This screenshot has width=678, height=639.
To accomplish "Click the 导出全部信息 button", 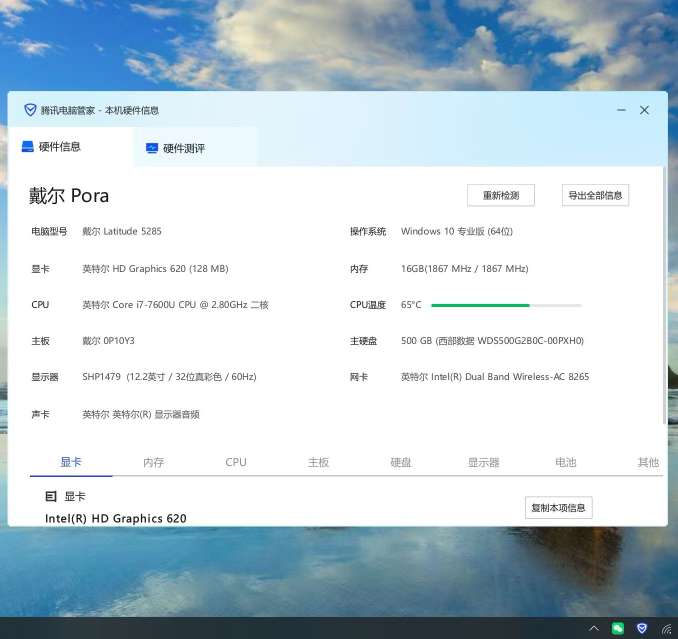I will (x=595, y=195).
